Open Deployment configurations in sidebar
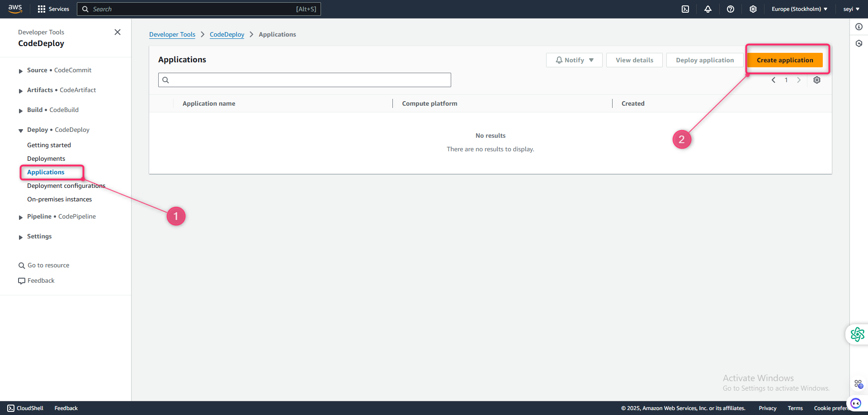The height and width of the screenshot is (415, 868). coord(66,186)
